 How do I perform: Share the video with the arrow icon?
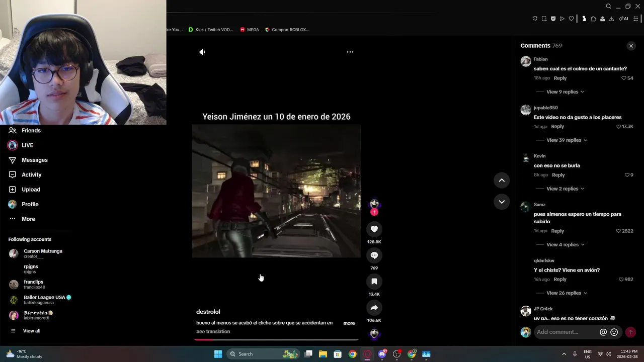[374, 308]
